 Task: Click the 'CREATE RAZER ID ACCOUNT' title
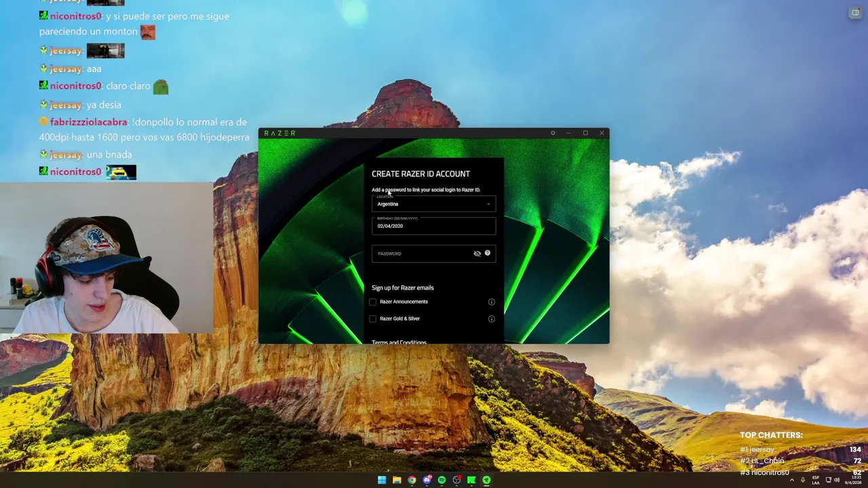tap(420, 174)
